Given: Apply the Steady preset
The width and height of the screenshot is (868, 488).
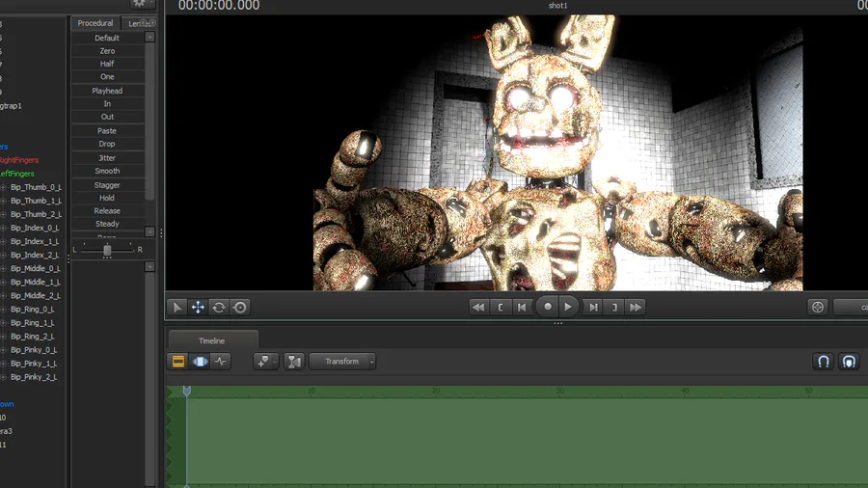Looking at the screenshot, I should [x=107, y=224].
